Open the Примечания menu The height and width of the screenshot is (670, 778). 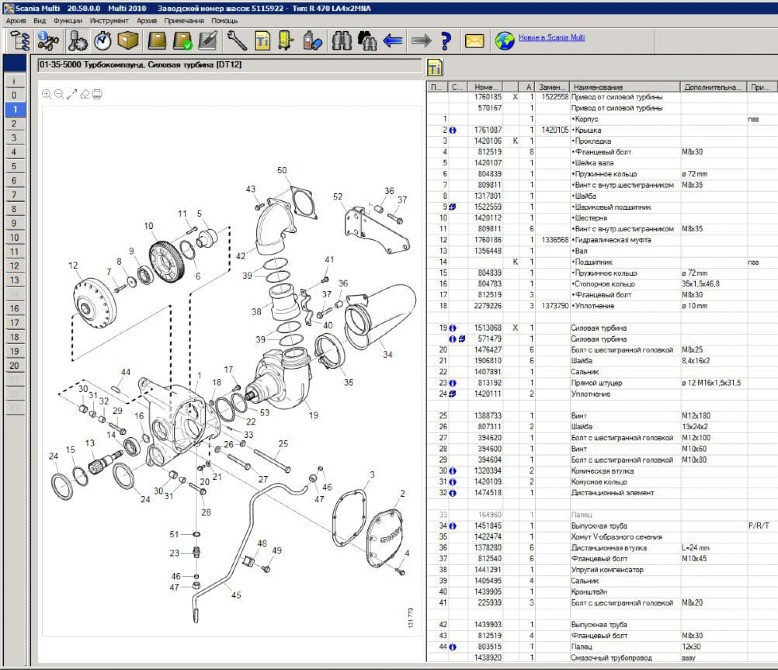point(185,19)
